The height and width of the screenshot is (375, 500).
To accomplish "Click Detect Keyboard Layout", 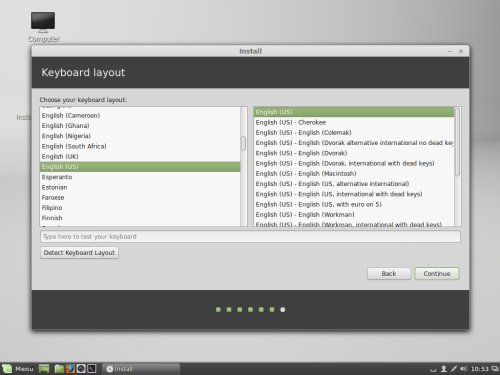I will click(79, 253).
